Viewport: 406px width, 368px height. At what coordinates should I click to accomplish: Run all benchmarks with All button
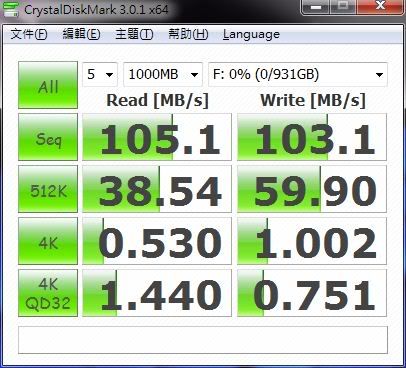coord(48,85)
